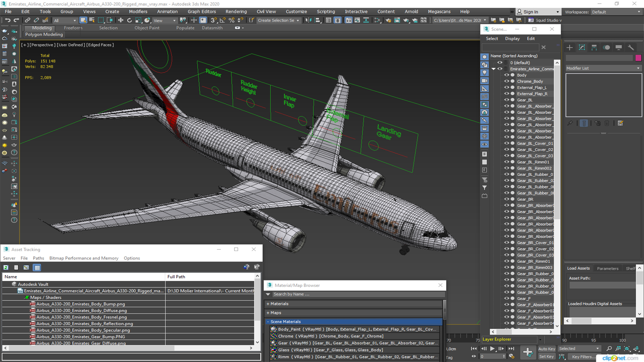This screenshot has width=644, height=362.
Task: Select the Body_Paint VRayMtl material row
Action: coord(354,329)
